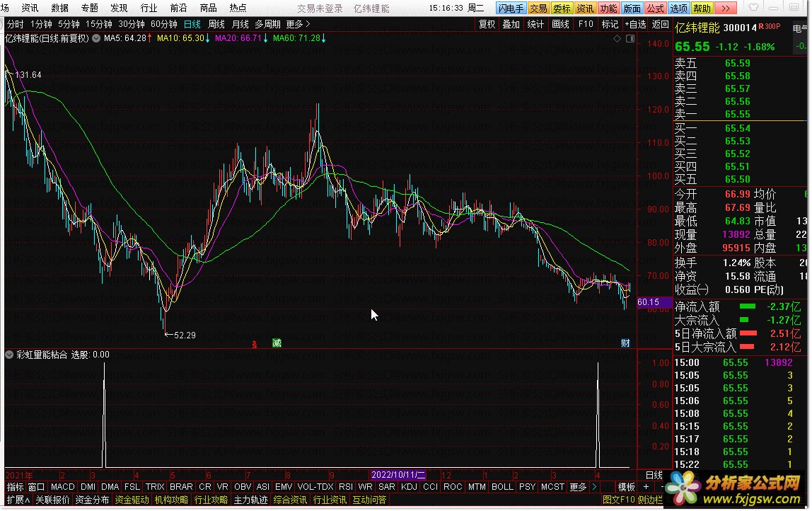Expand 更多 indicators in bottom bar
This screenshot has height=511, width=812.
(x=578, y=487)
